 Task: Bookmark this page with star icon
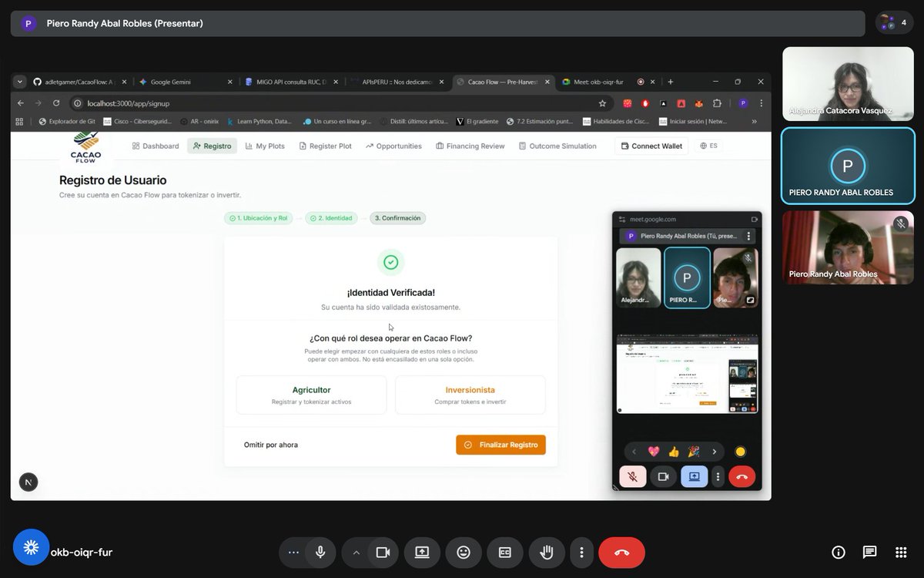pyautogui.click(x=602, y=103)
